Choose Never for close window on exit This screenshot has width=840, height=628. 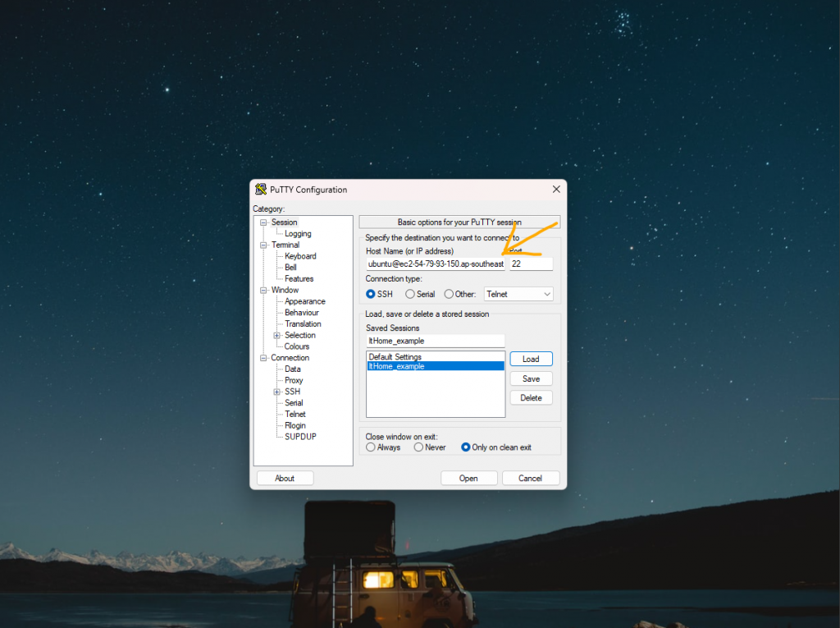pyautogui.click(x=418, y=447)
